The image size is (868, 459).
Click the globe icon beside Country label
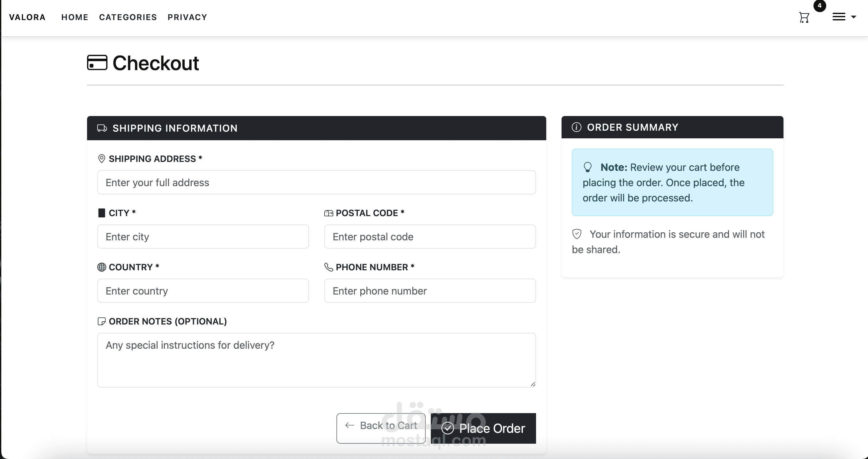(x=101, y=267)
